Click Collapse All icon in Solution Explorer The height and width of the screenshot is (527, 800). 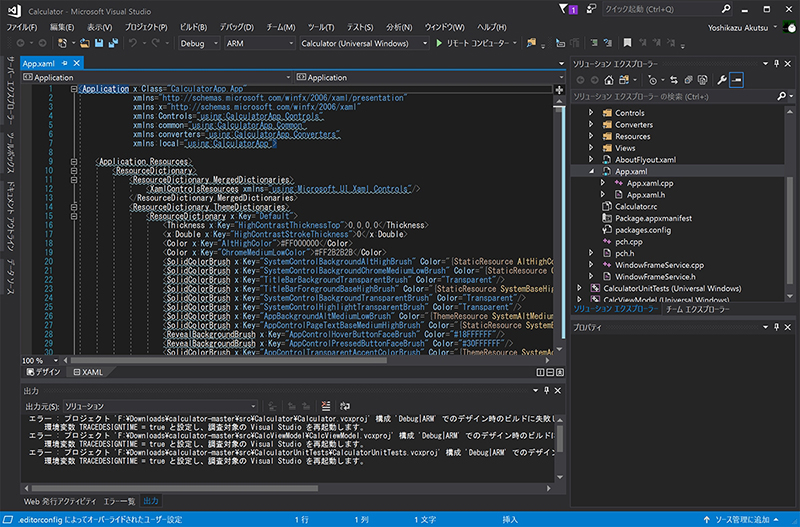688,80
